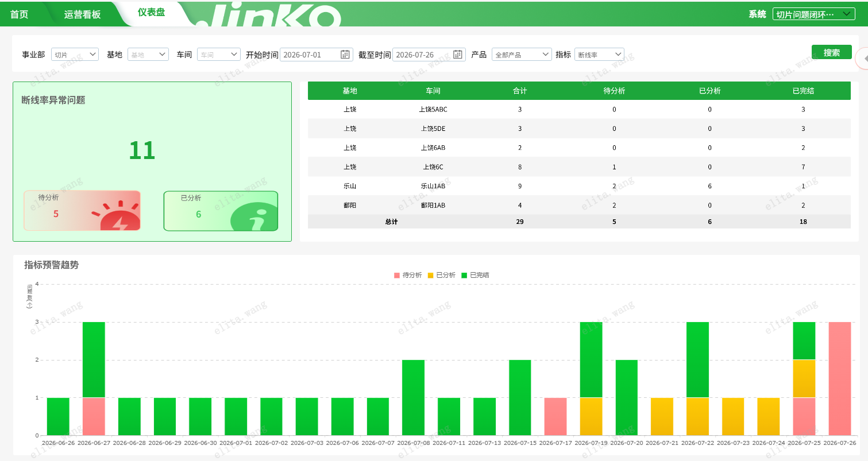This screenshot has height=461, width=868.
Task: Click the yellow segment for 2026-07-25
Action: tap(804, 378)
